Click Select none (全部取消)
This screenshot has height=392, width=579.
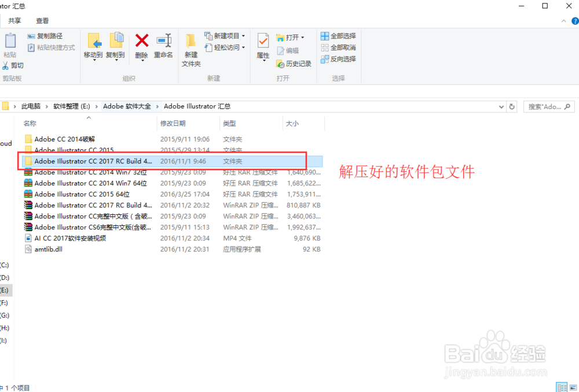click(338, 47)
